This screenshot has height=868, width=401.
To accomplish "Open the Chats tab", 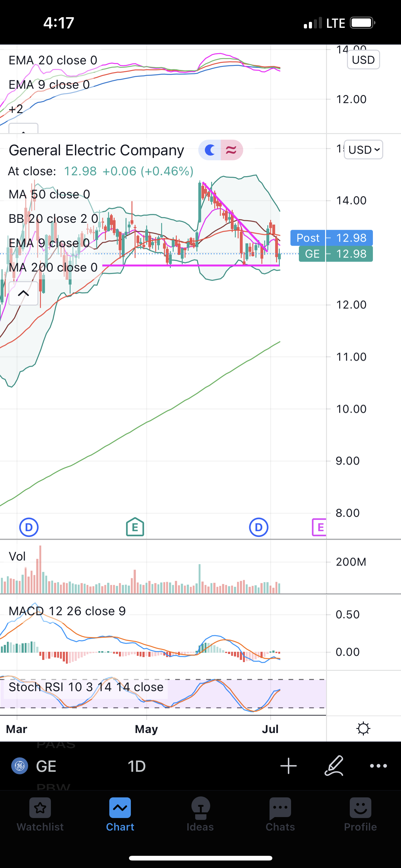I will click(280, 815).
